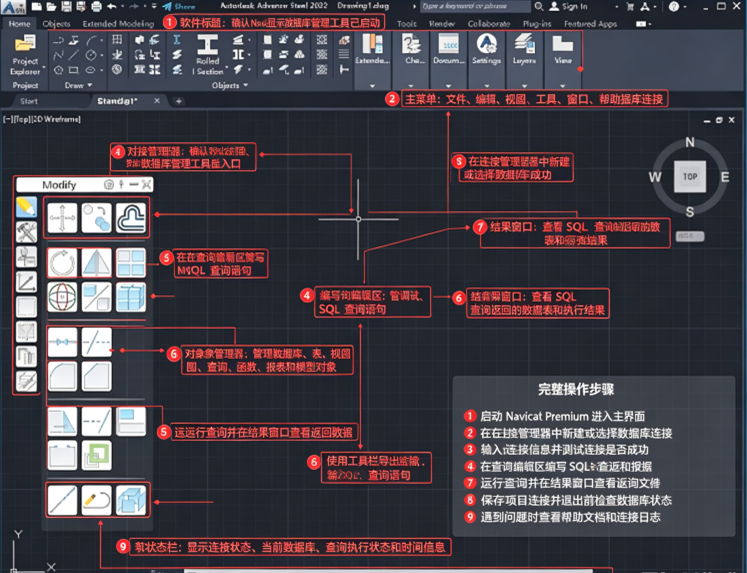747x573 pixels.
Task: Select the Rotate circular-arrow tool
Action: click(62, 262)
